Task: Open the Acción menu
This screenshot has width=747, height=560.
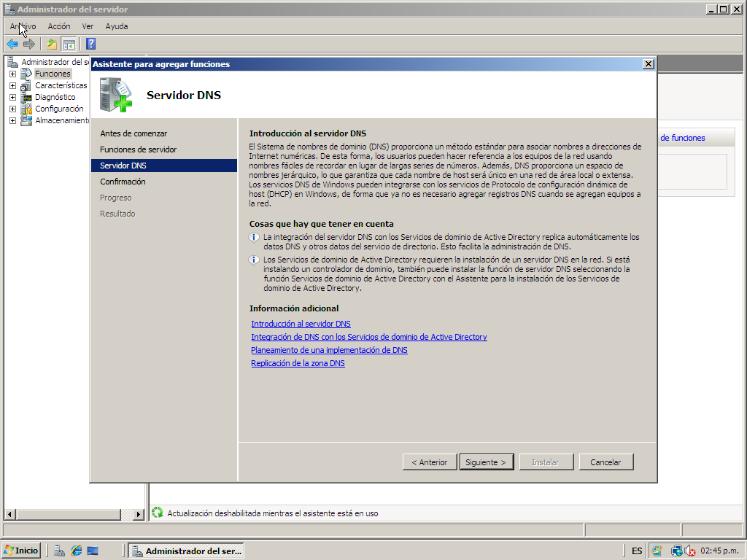Action: [x=59, y=26]
